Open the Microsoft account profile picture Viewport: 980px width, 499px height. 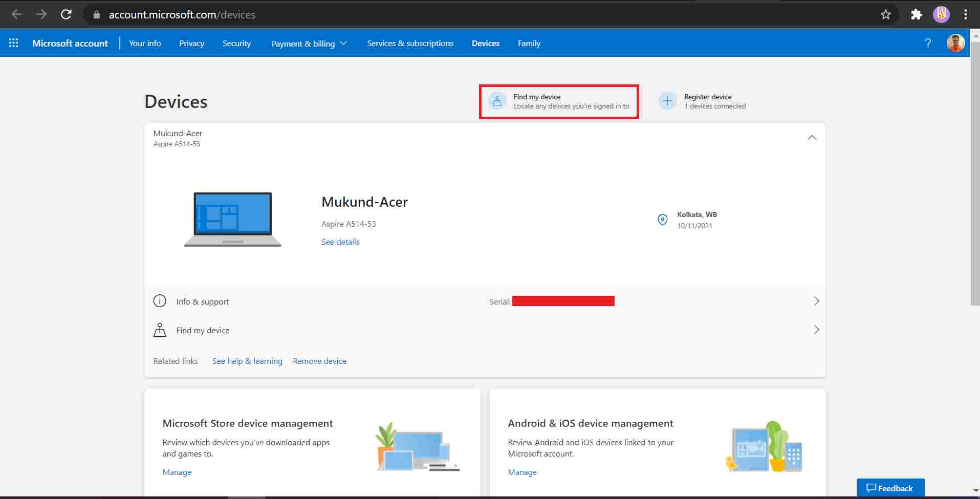pyautogui.click(x=955, y=43)
